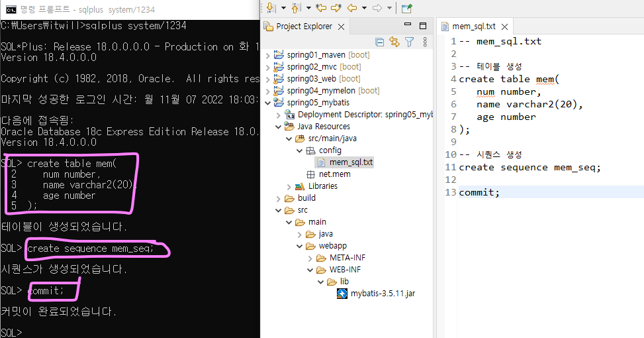
Task: Collapse src folder
Action: point(279,210)
